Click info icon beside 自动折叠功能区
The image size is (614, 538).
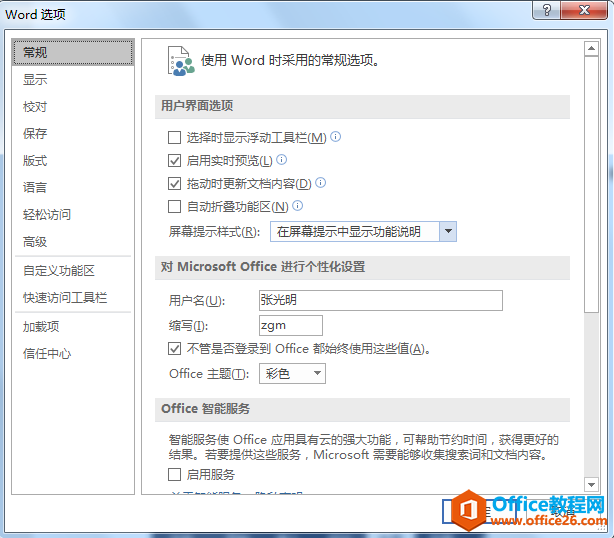point(298,205)
